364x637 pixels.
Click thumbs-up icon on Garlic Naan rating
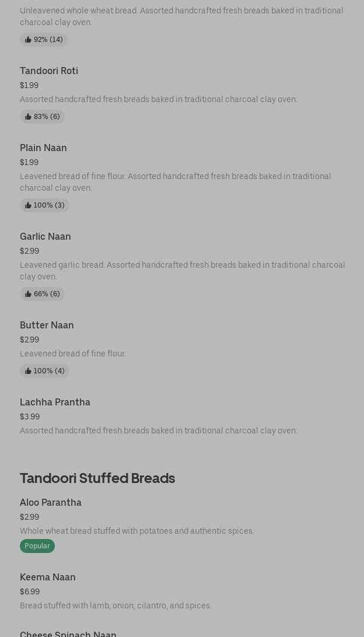[28, 294]
